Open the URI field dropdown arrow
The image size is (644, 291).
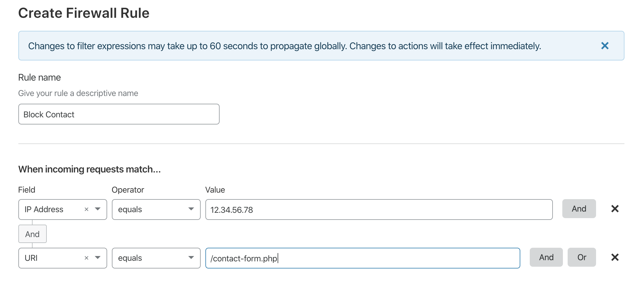[98, 258]
